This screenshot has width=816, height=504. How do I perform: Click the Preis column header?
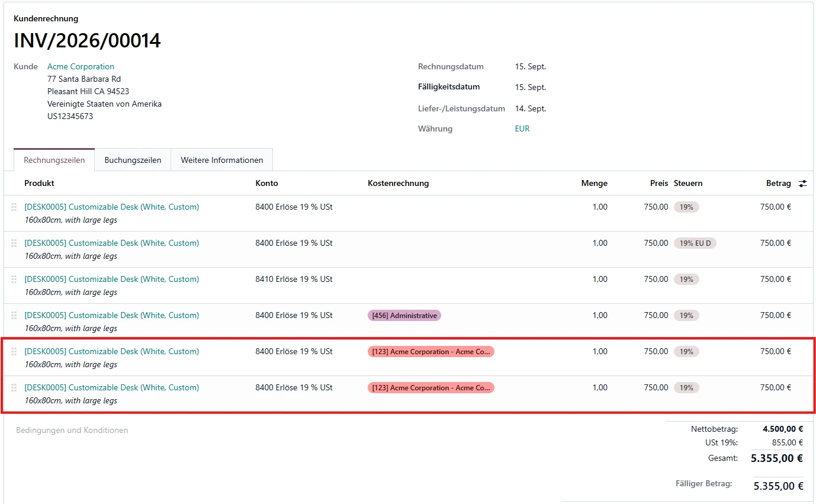click(659, 183)
